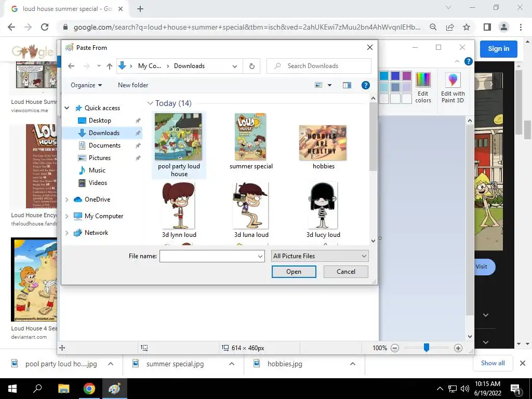Refresh the Downloads folder listing
The image size is (532, 399).
click(252, 66)
